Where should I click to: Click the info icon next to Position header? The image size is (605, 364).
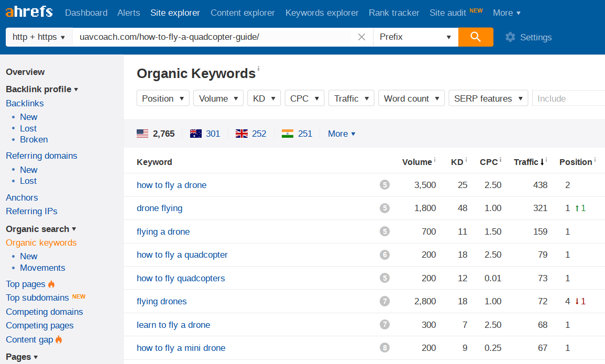(x=595, y=159)
